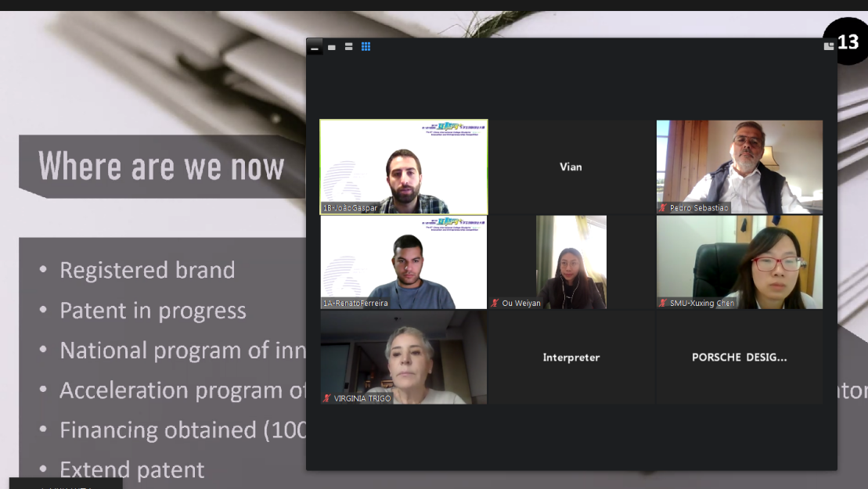The width and height of the screenshot is (868, 489).
Task: Select Ou Weiyan's video tile
Action: (x=571, y=262)
